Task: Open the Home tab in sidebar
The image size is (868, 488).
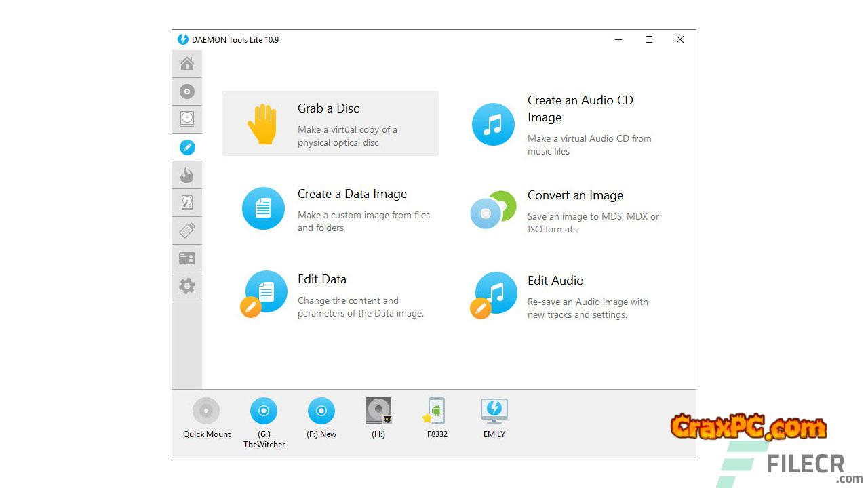Action: tap(187, 64)
